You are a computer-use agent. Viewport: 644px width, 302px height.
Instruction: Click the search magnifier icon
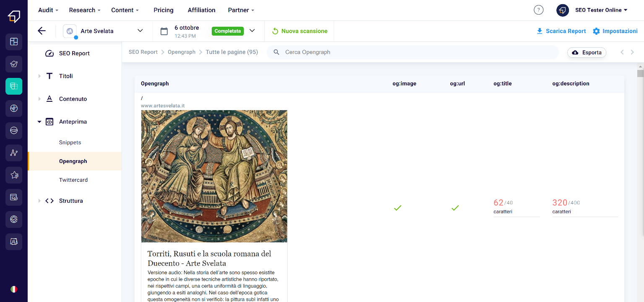click(276, 52)
